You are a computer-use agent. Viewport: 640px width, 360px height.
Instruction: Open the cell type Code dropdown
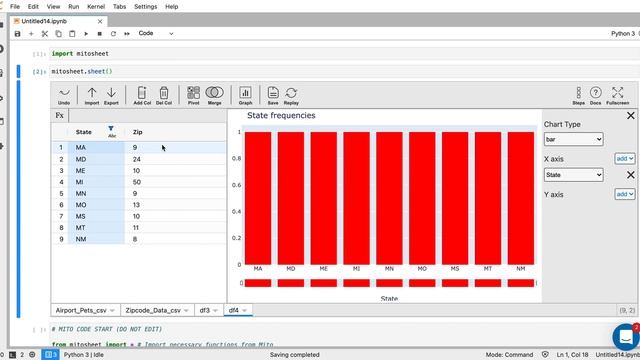point(156,33)
